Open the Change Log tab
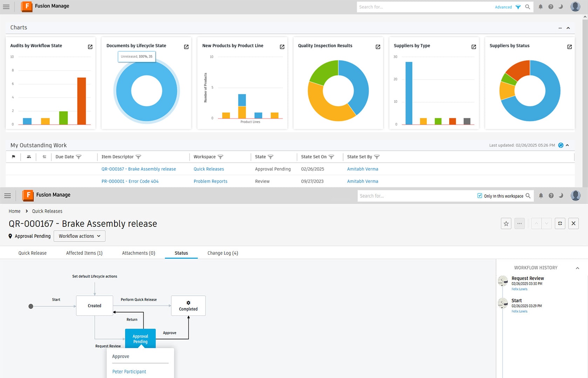 point(223,253)
